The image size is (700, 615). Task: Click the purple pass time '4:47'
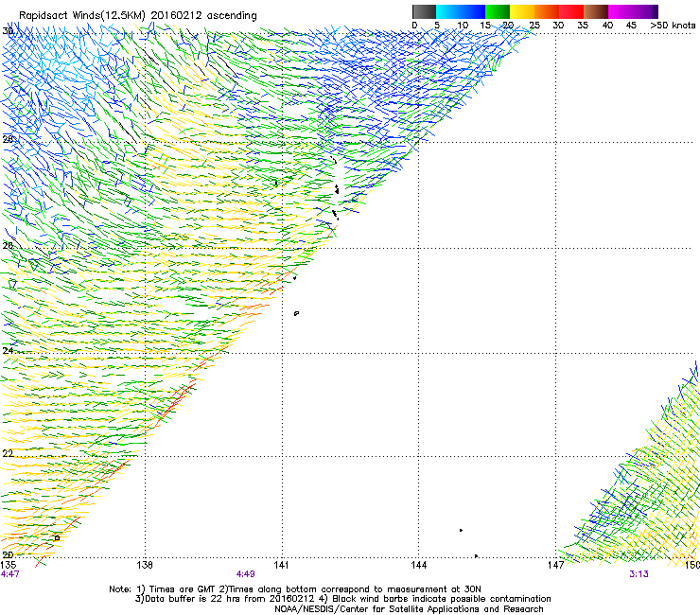9,574
